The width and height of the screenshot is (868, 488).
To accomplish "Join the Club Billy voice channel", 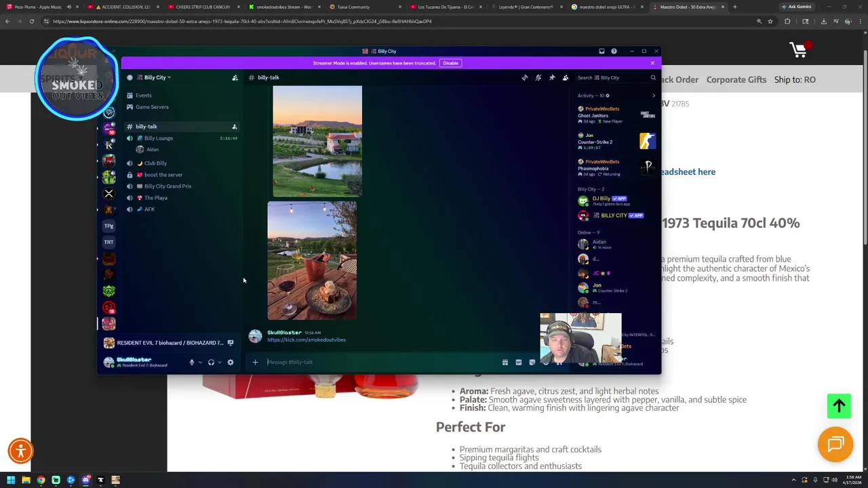I will point(155,163).
